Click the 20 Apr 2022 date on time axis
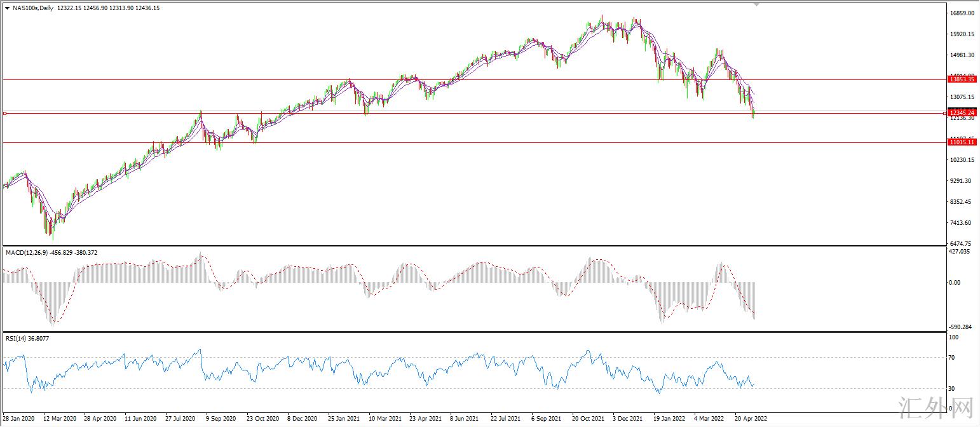 click(752, 419)
